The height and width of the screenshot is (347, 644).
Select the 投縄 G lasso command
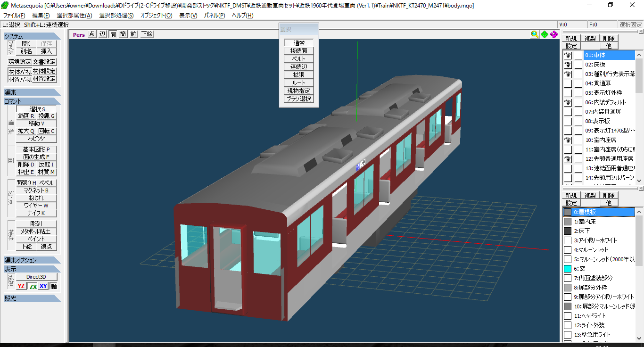coord(47,116)
